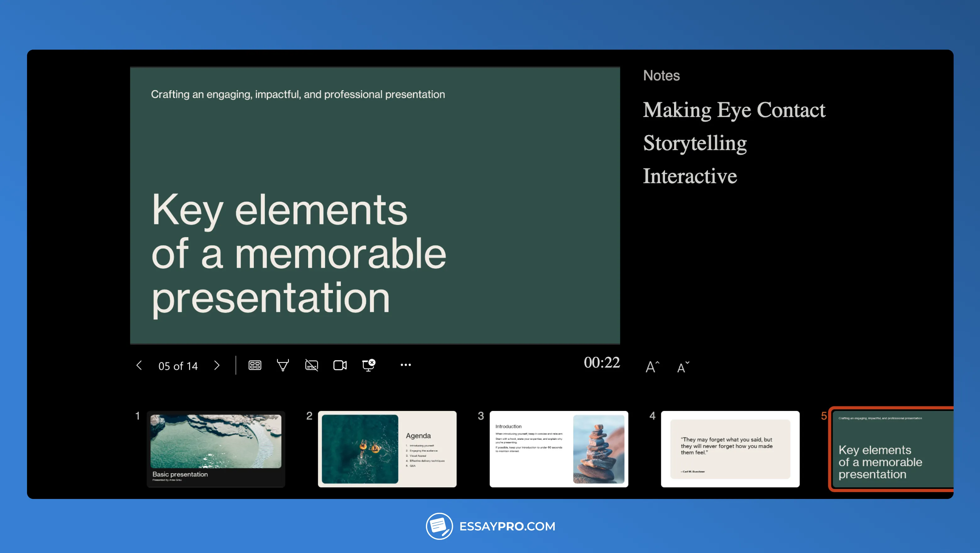Increase notes font size

coord(652,367)
